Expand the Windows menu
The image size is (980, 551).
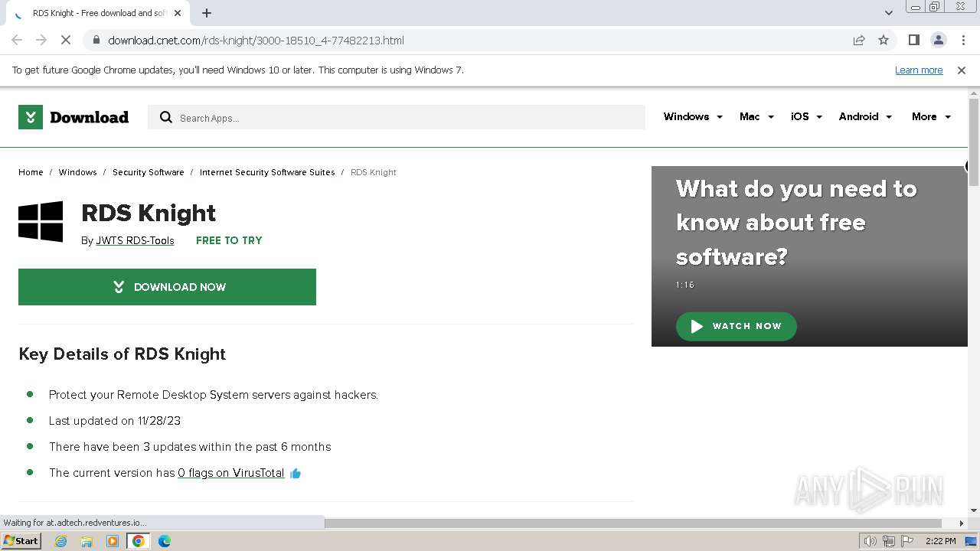click(x=693, y=117)
